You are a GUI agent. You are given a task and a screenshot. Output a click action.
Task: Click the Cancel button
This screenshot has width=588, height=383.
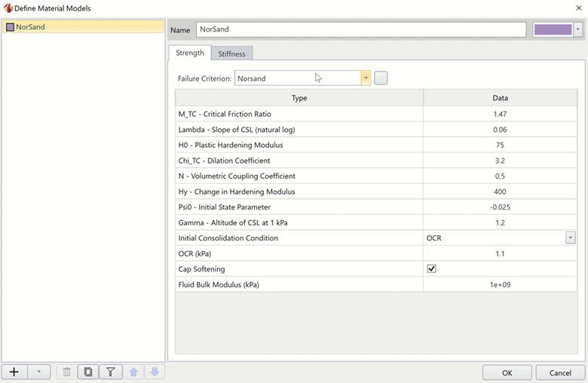point(560,373)
